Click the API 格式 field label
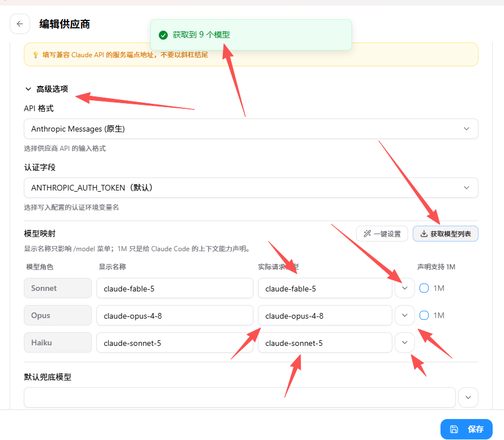The image size is (504, 440). [x=39, y=108]
